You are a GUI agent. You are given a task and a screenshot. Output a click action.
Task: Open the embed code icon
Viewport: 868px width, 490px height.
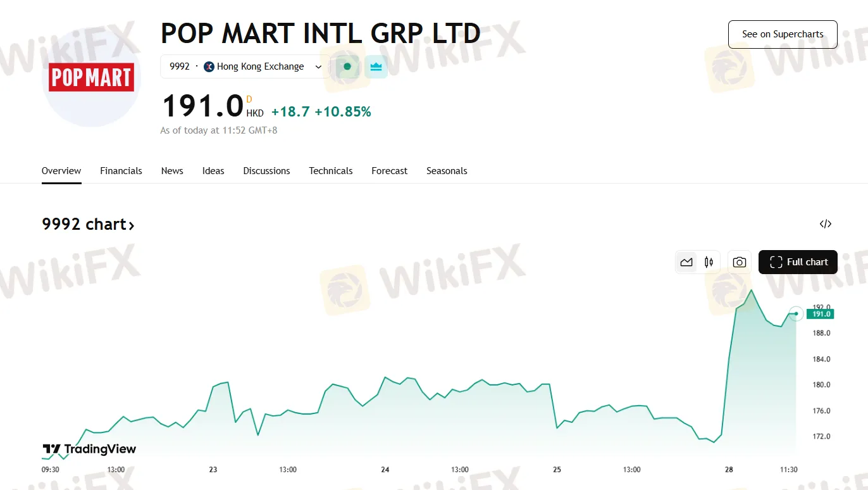coord(825,224)
